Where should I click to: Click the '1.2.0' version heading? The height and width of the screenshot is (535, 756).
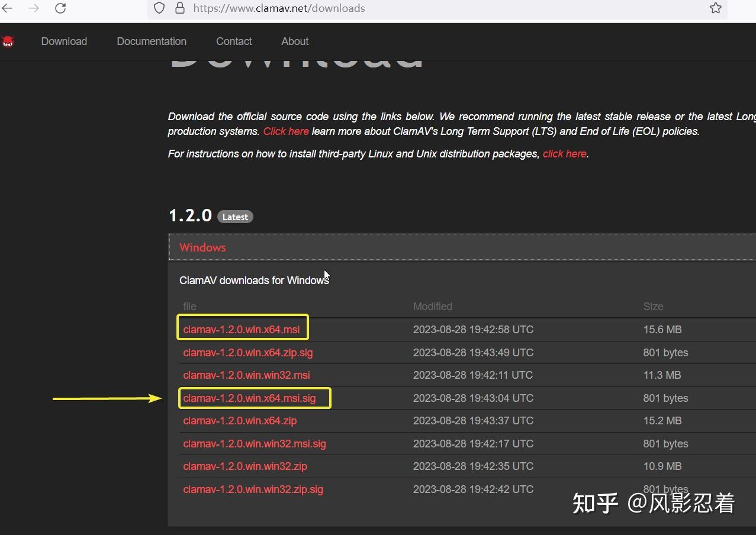[190, 215]
